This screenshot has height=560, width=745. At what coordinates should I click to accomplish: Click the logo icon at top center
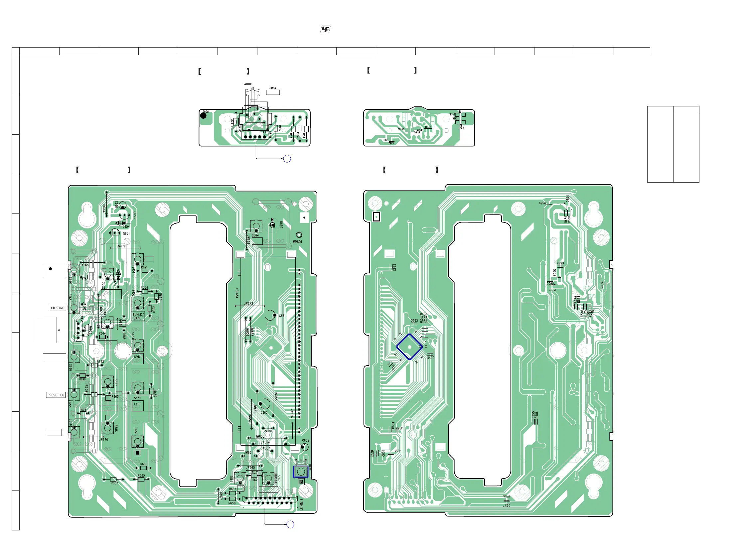coord(325,30)
